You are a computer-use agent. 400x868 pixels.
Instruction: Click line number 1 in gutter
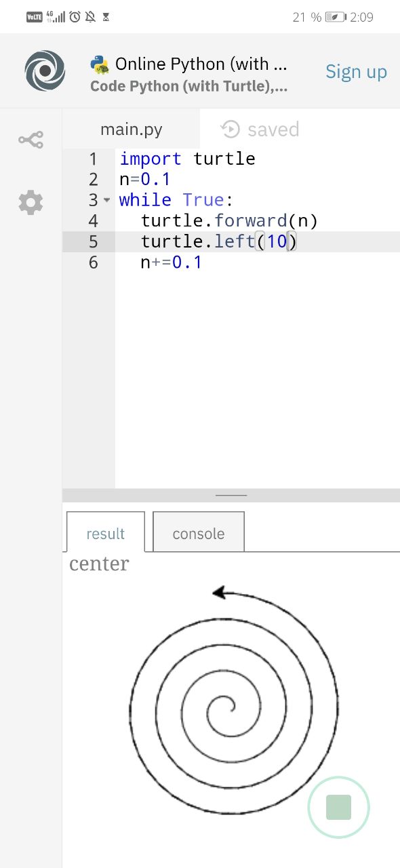93,159
